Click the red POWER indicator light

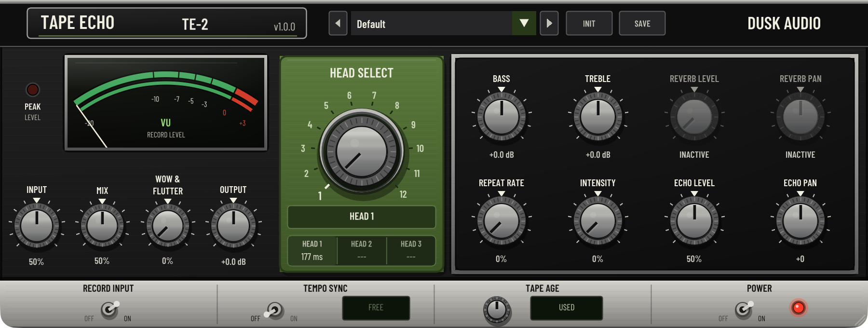(x=799, y=308)
